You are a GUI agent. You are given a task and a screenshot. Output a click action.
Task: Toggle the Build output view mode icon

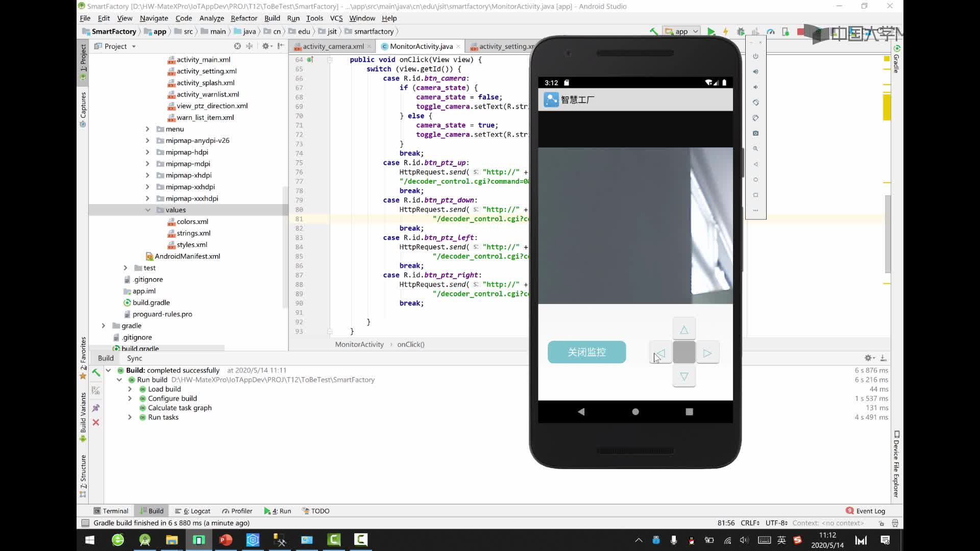coord(96,391)
